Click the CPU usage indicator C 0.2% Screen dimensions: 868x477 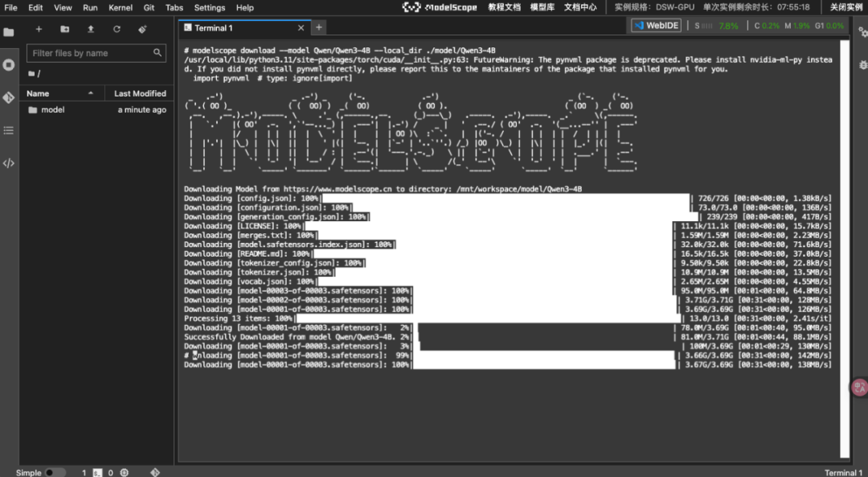point(767,26)
